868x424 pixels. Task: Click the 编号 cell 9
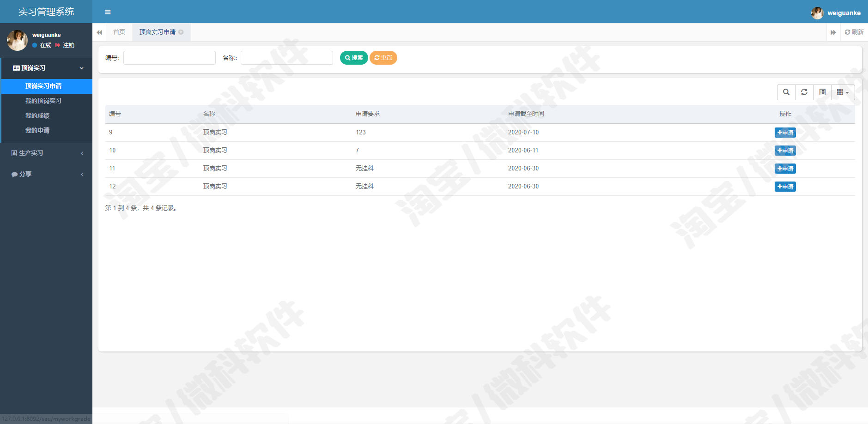tap(111, 132)
